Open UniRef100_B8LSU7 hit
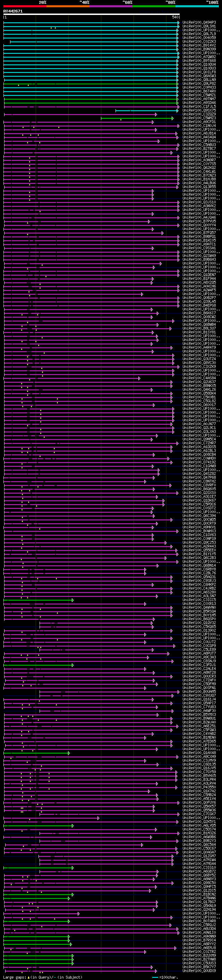This screenshot has height=980, width=222. (x=199, y=328)
